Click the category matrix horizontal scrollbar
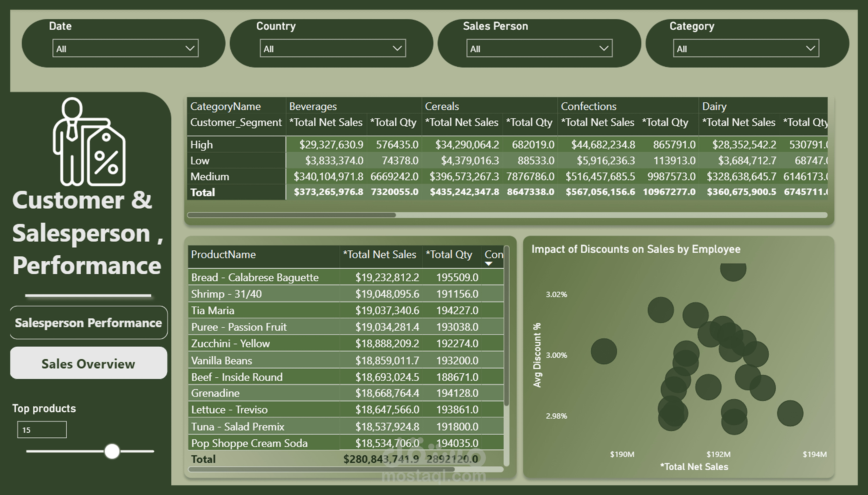Viewport: 868px width, 495px height. coord(292,215)
